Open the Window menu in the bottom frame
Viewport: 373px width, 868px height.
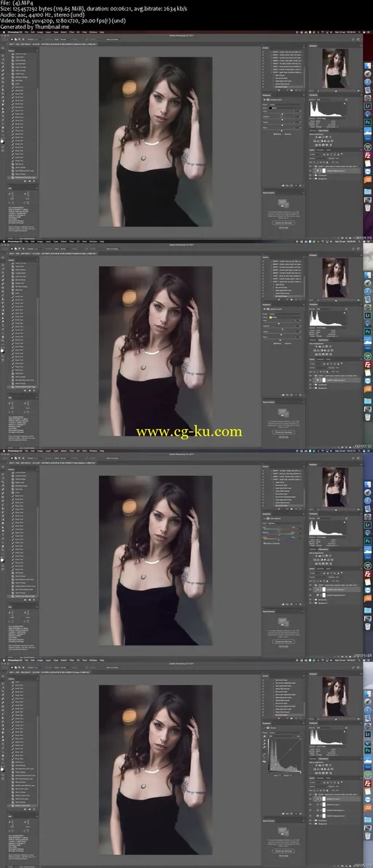(x=93, y=659)
